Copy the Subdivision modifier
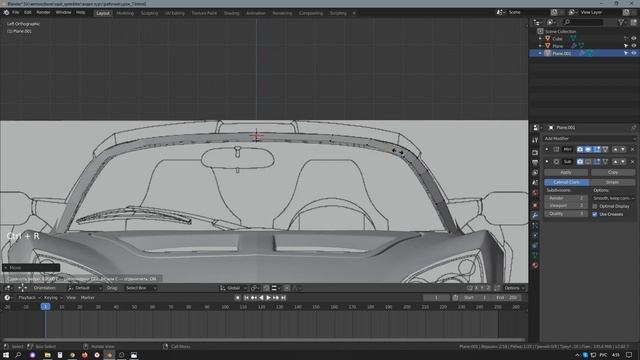Viewport: 640px width, 360px height. 613,172
